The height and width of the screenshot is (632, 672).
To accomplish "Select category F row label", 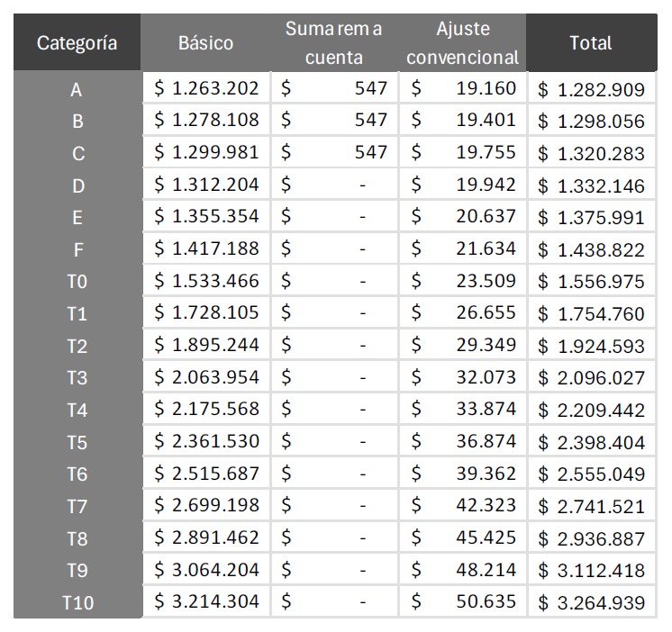I will tap(77, 249).
